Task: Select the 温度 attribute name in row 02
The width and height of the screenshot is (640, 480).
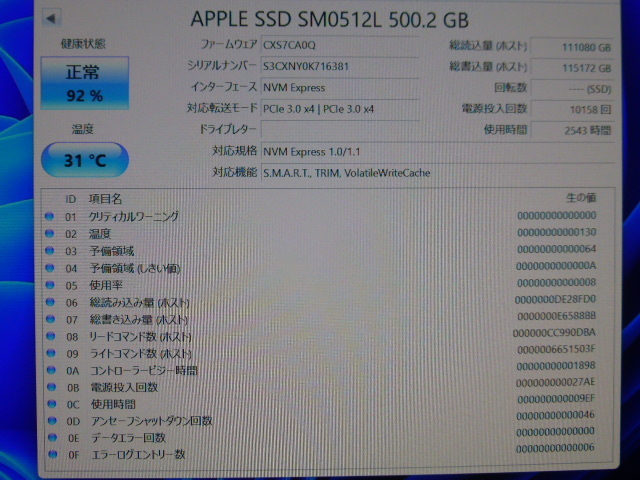Action: pyautogui.click(x=100, y=234)
